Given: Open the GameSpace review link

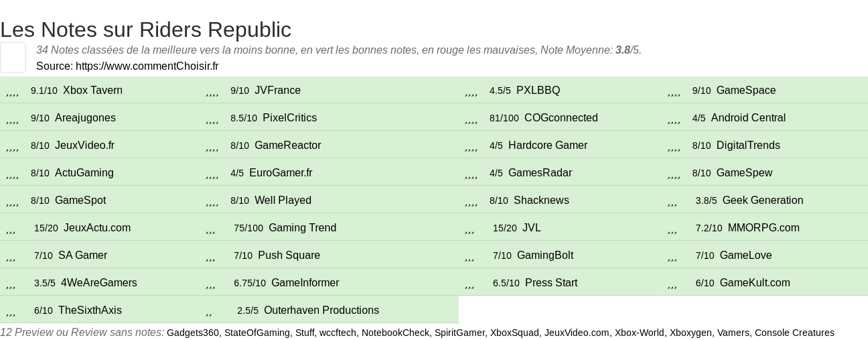Looking at the screenshot, I should [745, 91].
